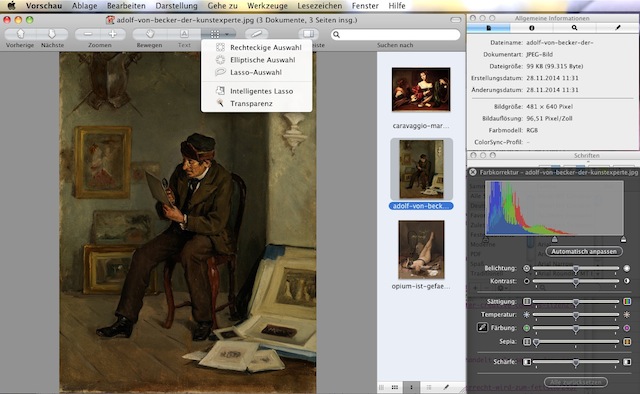Click green Färbung icon
The width and height of the screenshot is (640, 394).
pyautogui.click(x=527, y=328)
